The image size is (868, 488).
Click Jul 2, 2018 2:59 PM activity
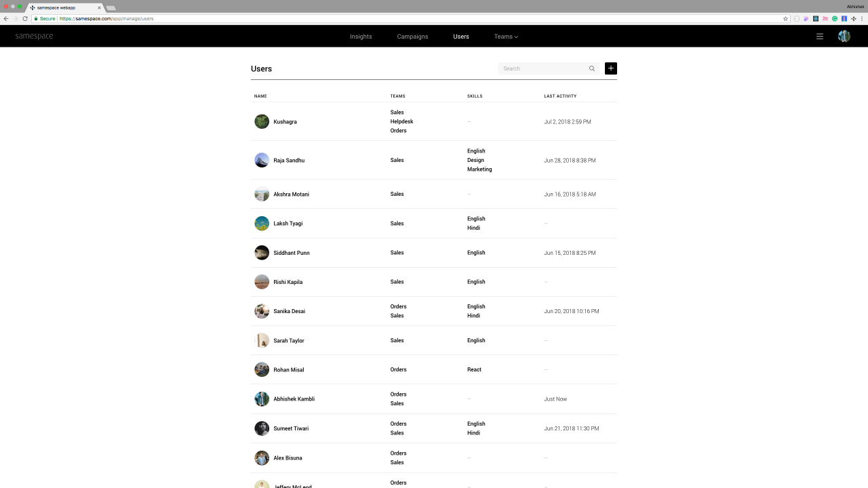[x=568, y=122]
